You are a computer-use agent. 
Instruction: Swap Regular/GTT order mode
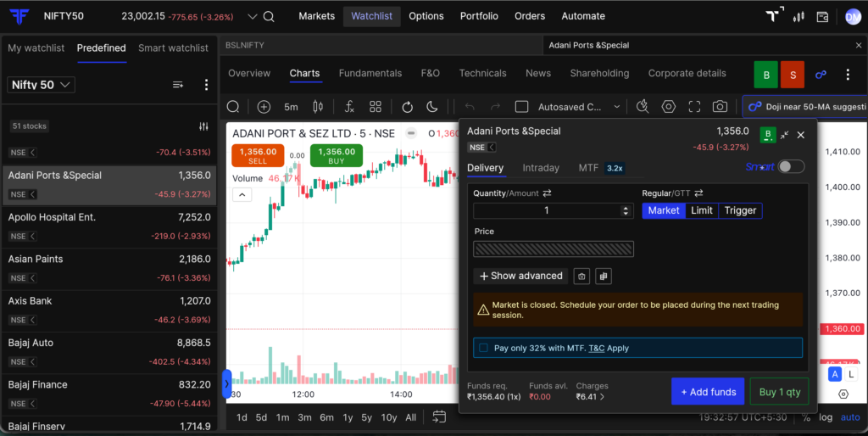point(698,193)
